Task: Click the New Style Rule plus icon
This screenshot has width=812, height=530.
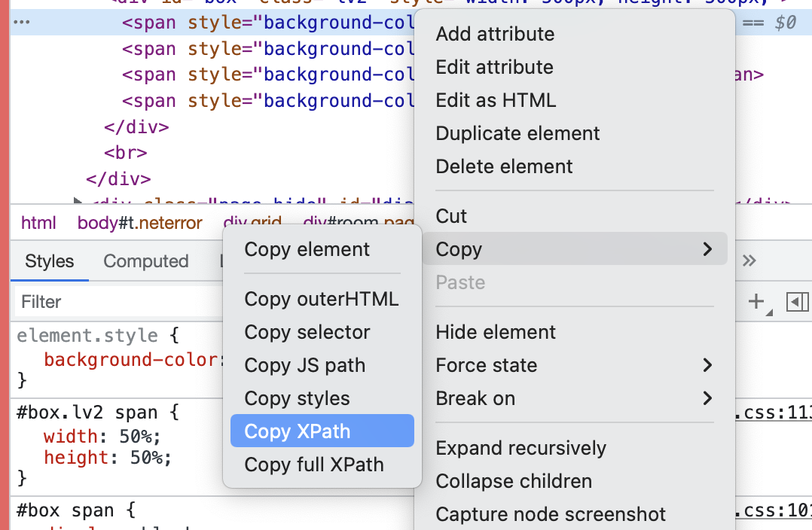Action: click(756, 302)
